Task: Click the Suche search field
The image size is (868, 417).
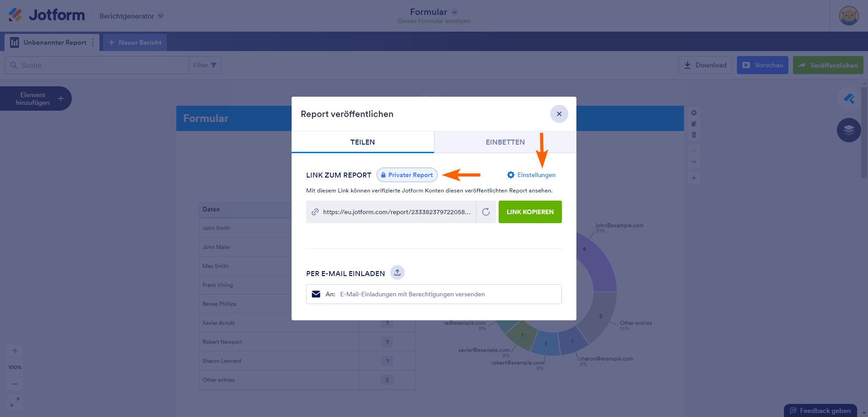Action: coord(97,65)
